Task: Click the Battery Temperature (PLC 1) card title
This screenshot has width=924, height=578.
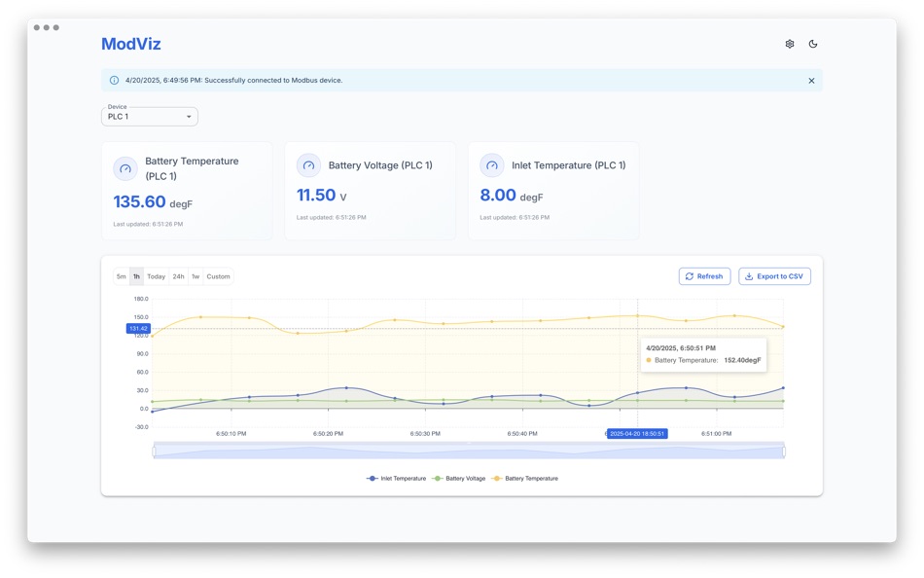Action: 193,168
